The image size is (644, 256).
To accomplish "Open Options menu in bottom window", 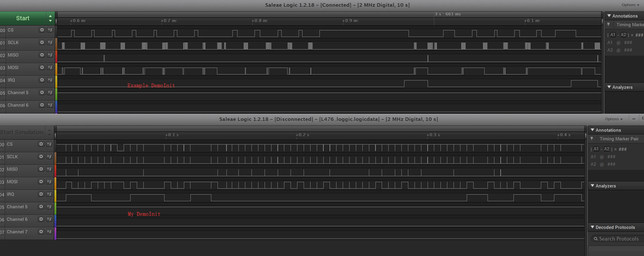I will (x=613, y=119).
